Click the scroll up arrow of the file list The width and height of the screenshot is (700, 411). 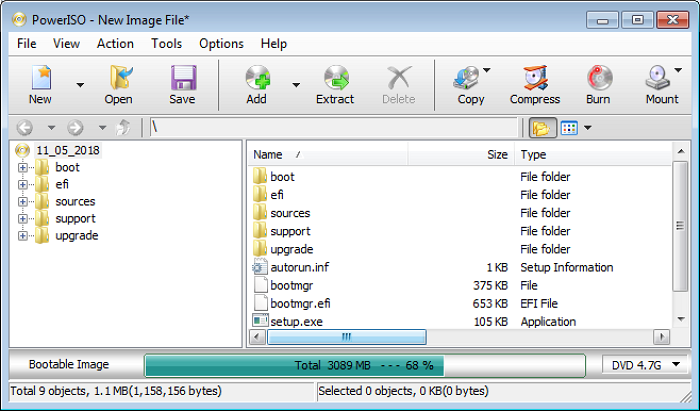pyautogui.click(x=681, y=151)
